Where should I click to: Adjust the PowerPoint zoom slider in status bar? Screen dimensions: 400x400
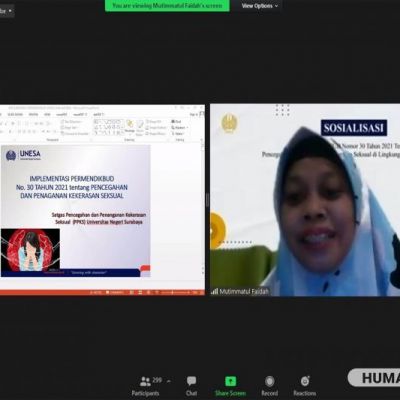(175, 292)
